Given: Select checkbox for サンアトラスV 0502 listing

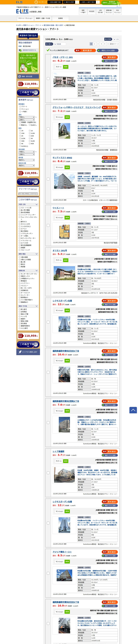Looking at the screenshot, I should click(x=48, y=179).
